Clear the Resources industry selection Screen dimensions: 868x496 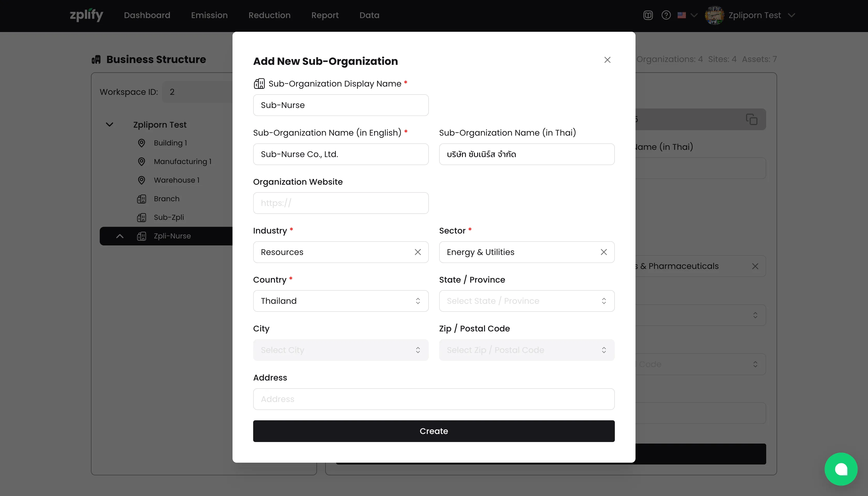click(418, 252)
